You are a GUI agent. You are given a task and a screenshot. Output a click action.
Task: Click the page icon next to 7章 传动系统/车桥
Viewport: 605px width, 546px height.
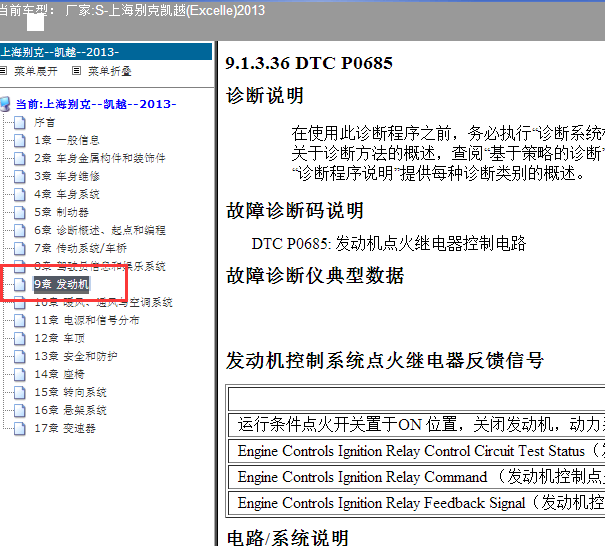tap(20, 248)
